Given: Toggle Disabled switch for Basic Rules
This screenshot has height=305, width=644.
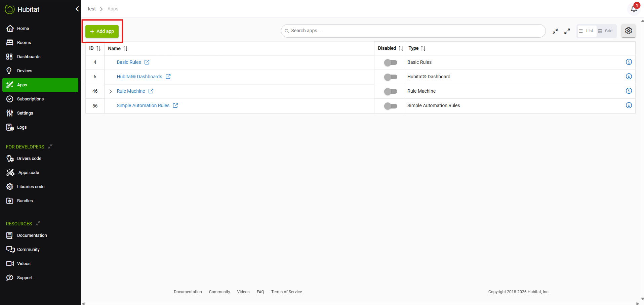Looking at the screenshot, I should click(391, 62).
